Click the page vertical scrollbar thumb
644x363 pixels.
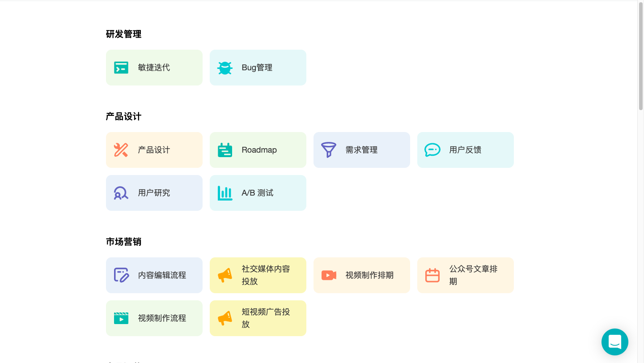tap(641, 56)
